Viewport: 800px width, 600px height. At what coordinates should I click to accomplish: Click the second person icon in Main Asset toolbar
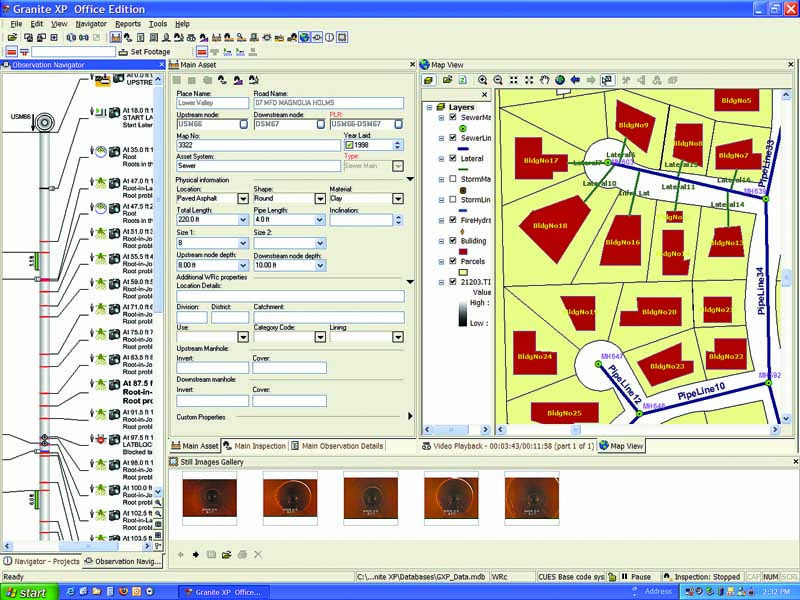(238, 80)
